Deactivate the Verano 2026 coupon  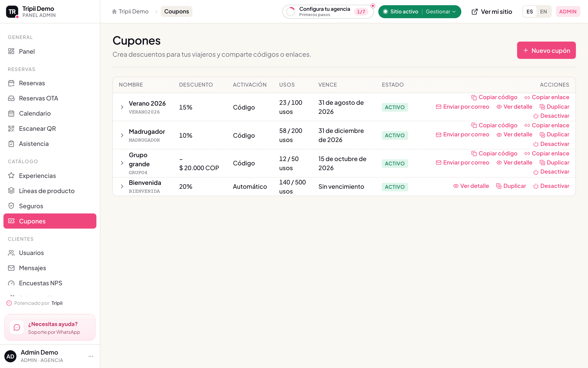click(x=551, y=116)
